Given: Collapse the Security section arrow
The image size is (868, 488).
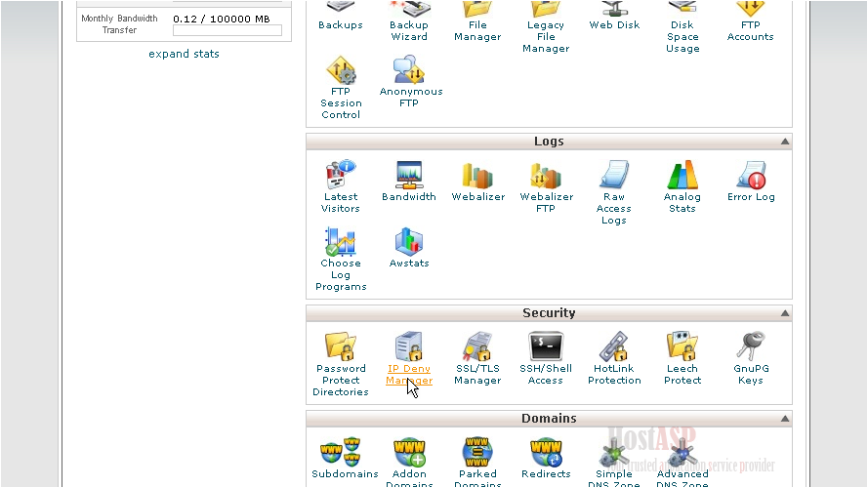Looking at the screenshot, I should [784, 314].
